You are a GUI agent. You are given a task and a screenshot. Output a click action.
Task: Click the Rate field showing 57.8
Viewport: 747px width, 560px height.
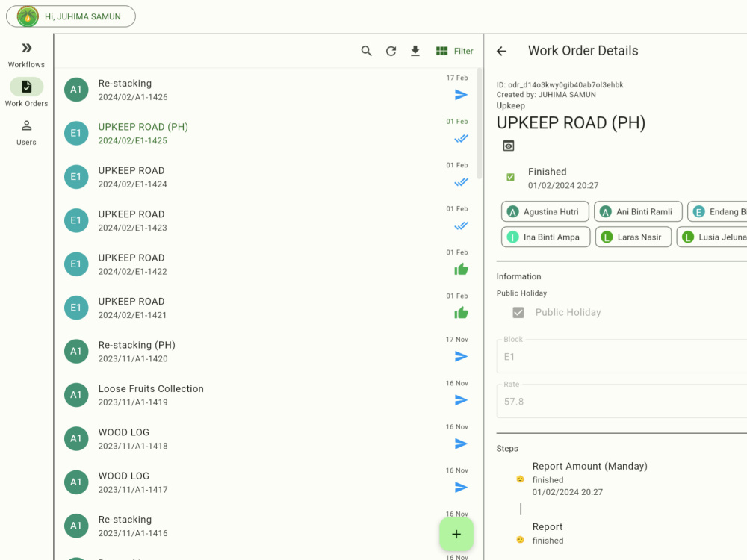[622, 401]
